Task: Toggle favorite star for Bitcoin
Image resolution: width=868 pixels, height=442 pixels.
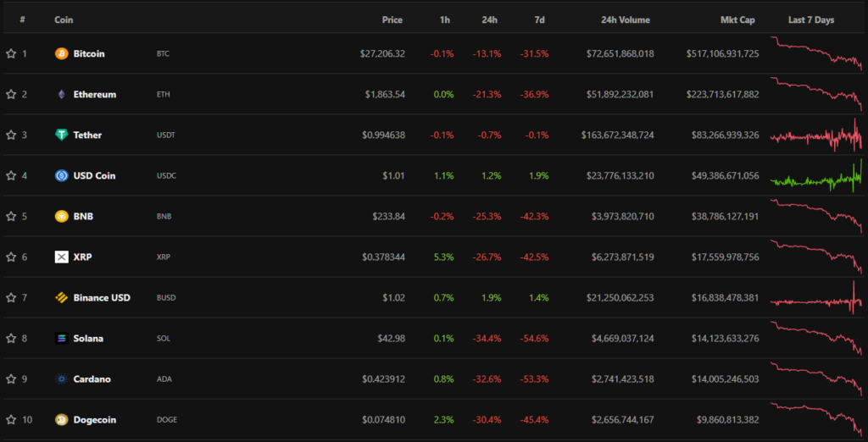Action: 11,53
